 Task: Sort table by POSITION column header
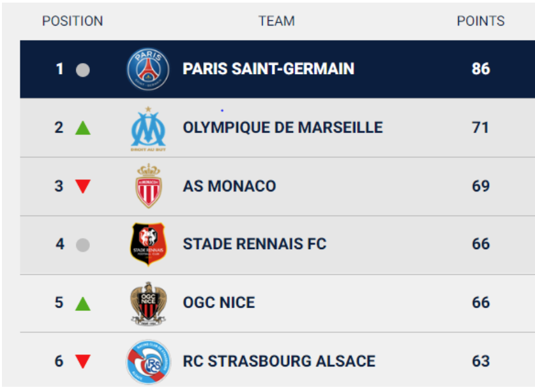coord(72,21)
